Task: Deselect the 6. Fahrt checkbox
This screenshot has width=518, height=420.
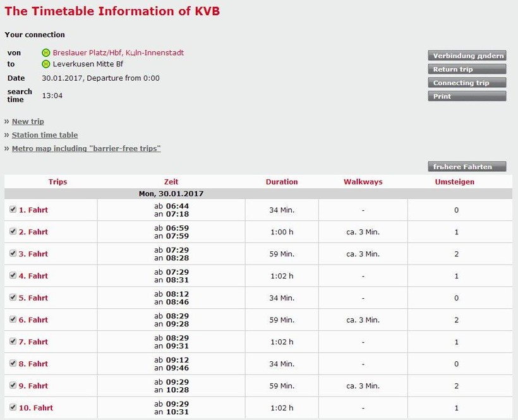Action: pyautogui.click(x=13, y=320)
